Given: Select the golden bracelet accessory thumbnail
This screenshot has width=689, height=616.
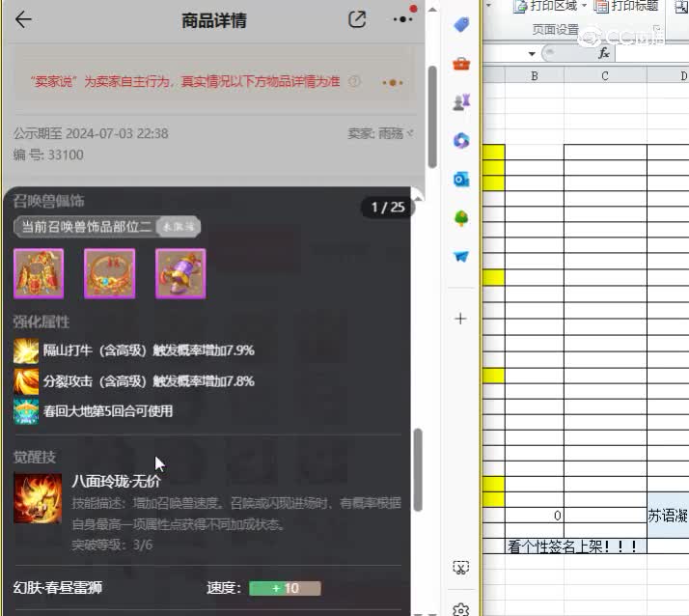Looking at the screenshot, I should pos(109,273).
